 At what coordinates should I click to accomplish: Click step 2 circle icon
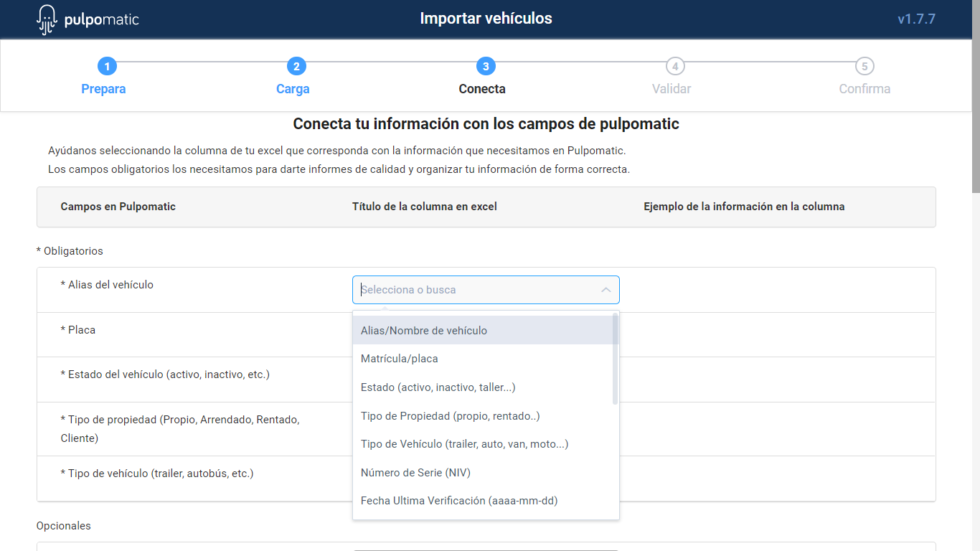[x=296, y=67]
